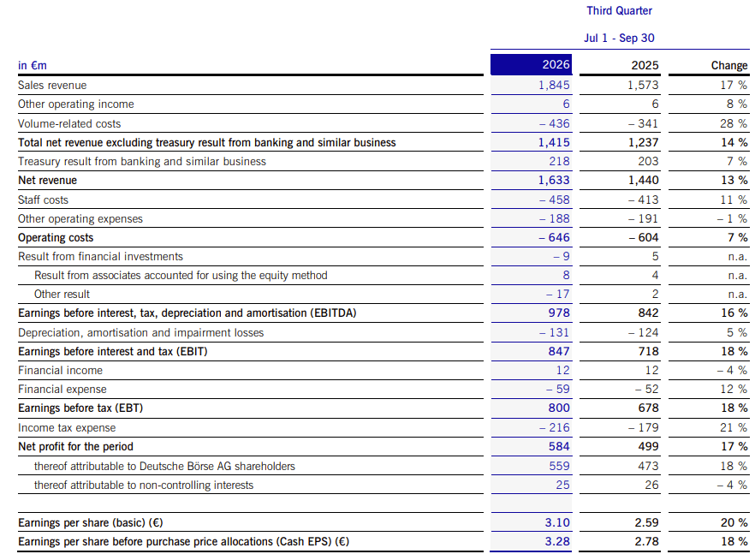755x560 pixels.
Task: Click the value 1,237 in the 2025 column
Action: coord(643,142)
